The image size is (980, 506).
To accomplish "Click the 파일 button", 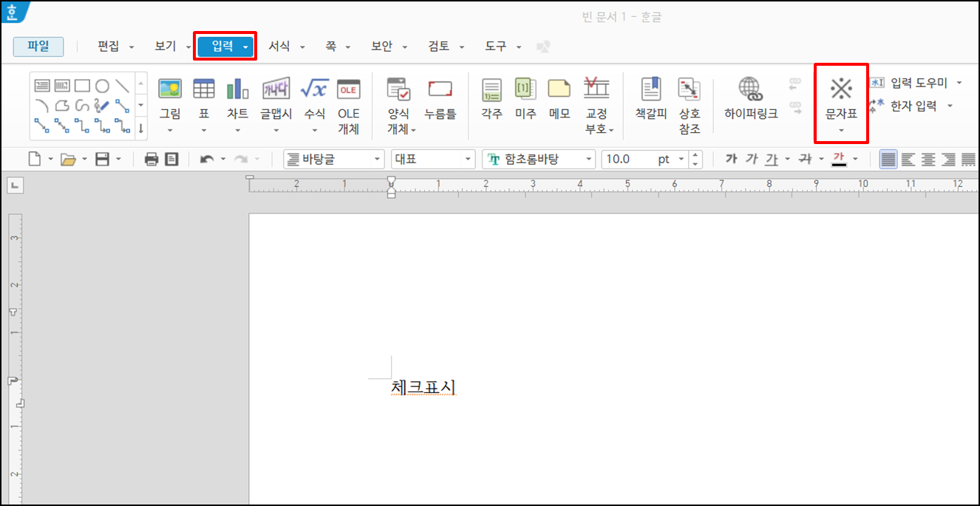I will 38,47.
